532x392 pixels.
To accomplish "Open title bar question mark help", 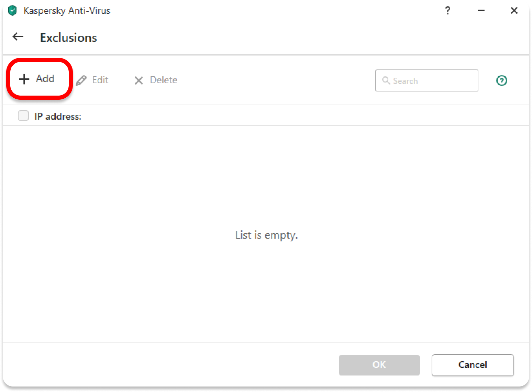I will click(x=447, y=11).
